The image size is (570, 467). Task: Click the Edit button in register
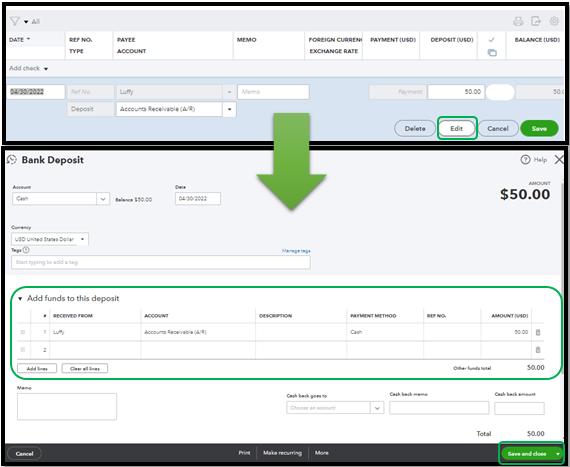click(457, 128)
